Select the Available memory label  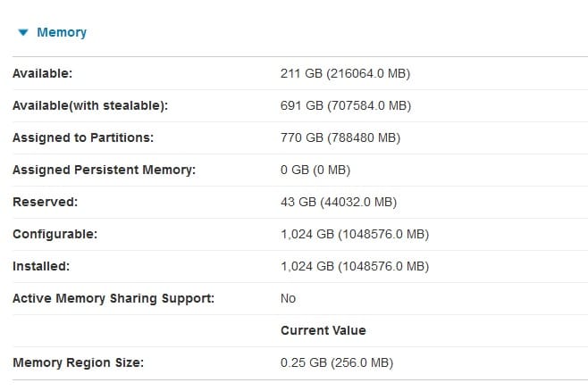(x=42, y=73)
